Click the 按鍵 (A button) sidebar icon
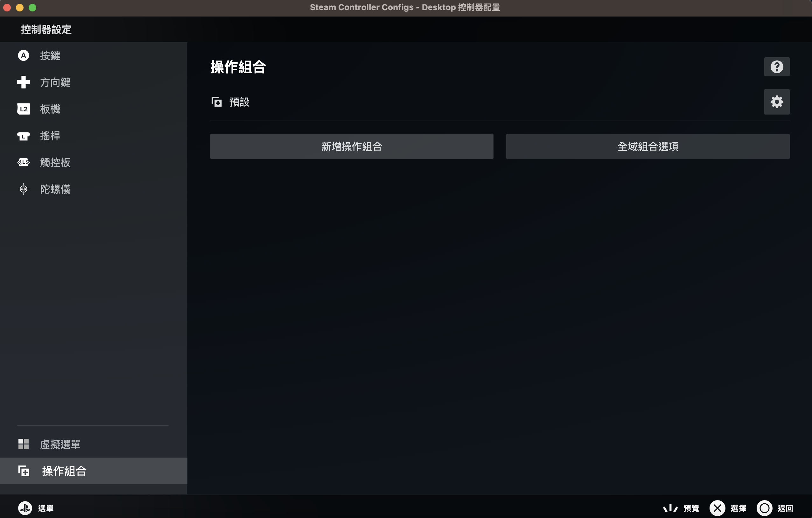Screen dimensions: 812x518 (x=23, y=55)
